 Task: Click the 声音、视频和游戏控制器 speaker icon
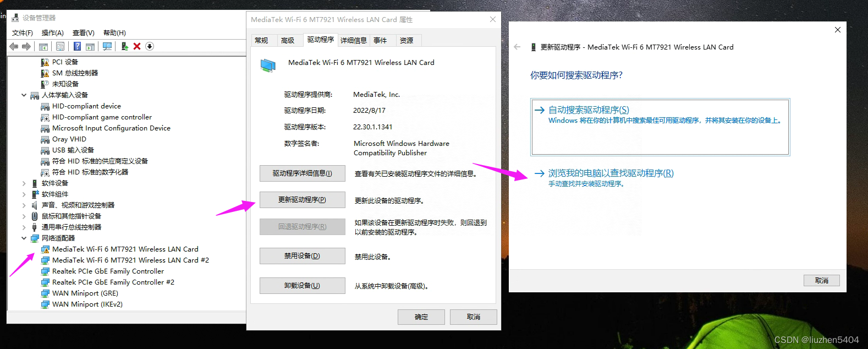pos(35,205)
